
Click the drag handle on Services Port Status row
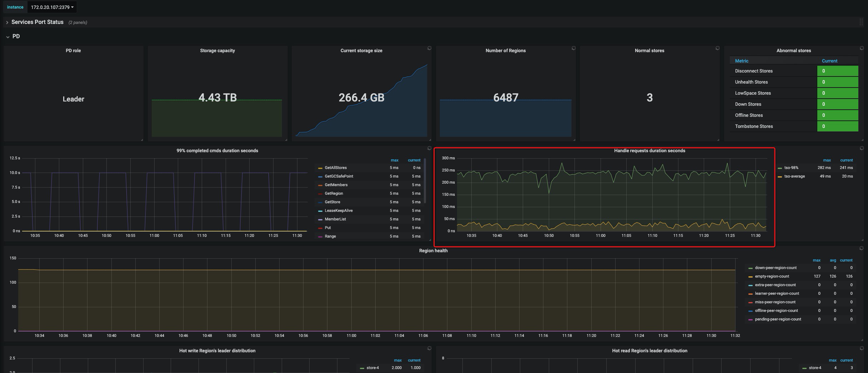861,22
